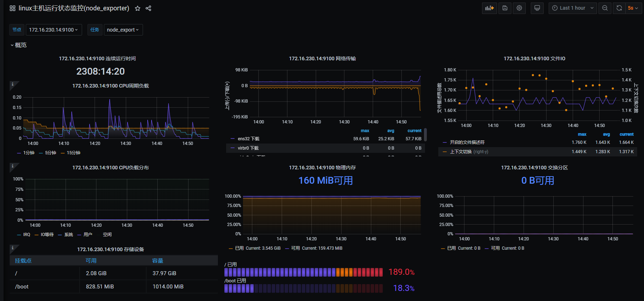Sort 网络传输 legend by avg

coord(391,131)
